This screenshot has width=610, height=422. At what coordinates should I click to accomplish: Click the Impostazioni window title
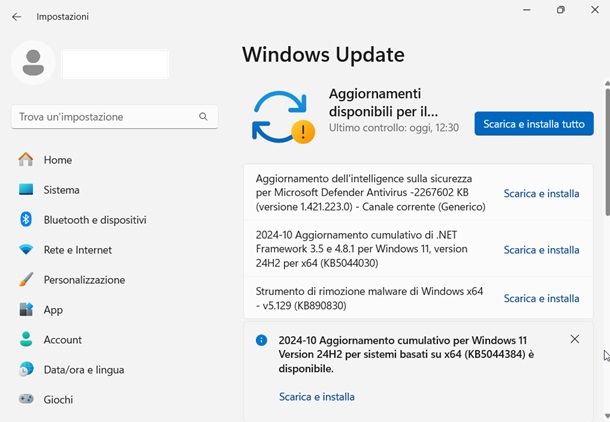click(63, 17)
